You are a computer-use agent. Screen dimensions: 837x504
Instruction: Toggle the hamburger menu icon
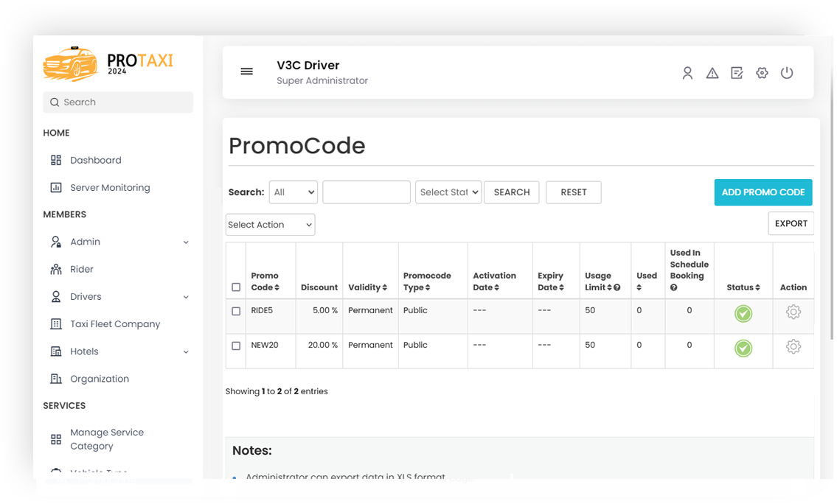pyautogui.click(x=246, y=71)
